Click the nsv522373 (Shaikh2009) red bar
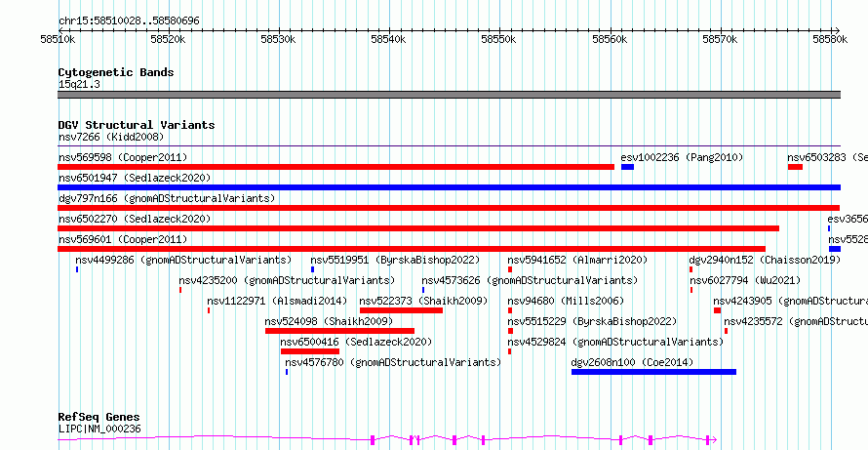This screenshot has height=450, width=868. (402, 310)
